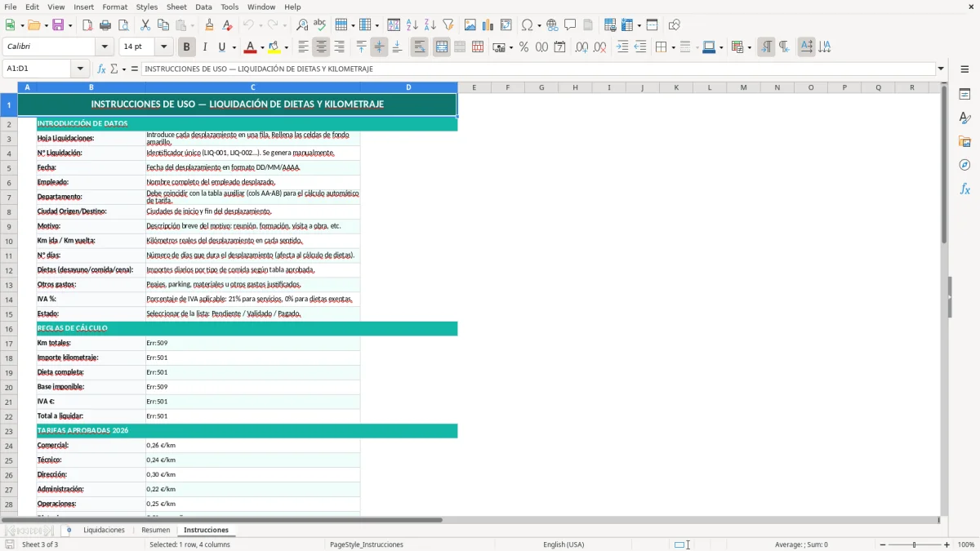Insert hyperlink icon
The width and height of the screenshot is (980, 551).
click(552, 25)
